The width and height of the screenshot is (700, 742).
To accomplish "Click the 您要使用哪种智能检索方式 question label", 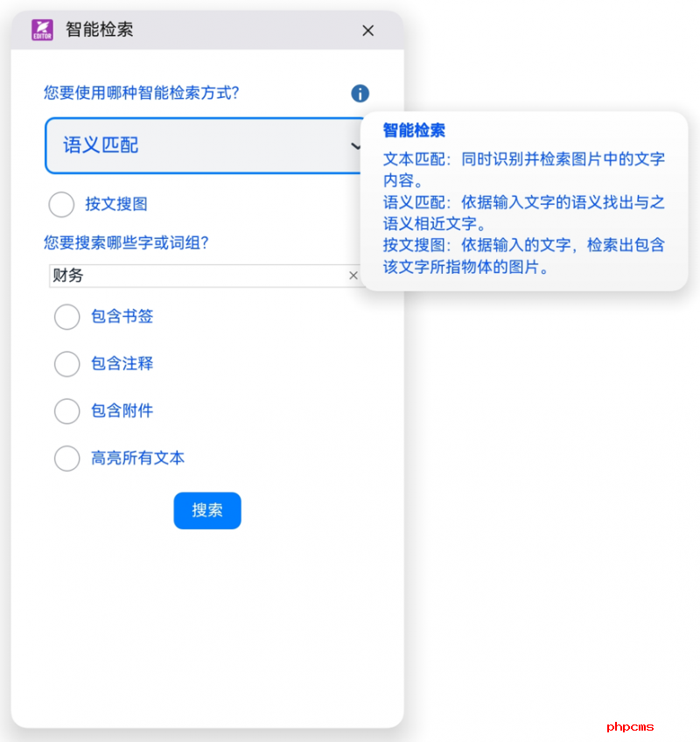I will coord(142,93).
